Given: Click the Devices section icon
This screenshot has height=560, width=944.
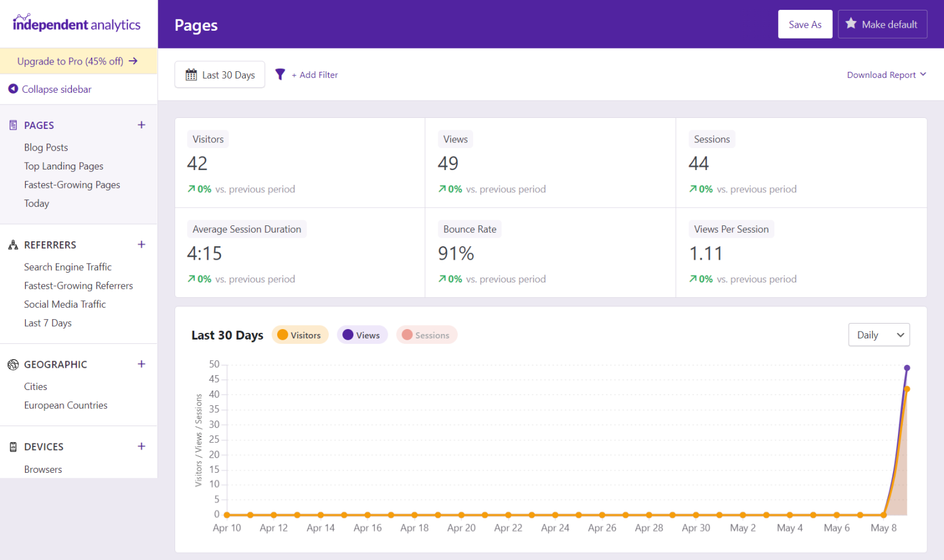Looking at the screenshot, I should point(12,446).
